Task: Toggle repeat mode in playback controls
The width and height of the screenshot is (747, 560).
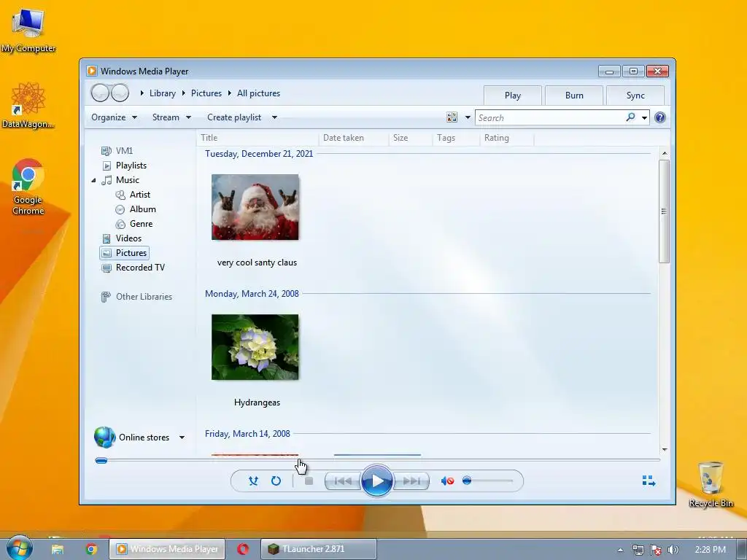Action: pos(276,481)
